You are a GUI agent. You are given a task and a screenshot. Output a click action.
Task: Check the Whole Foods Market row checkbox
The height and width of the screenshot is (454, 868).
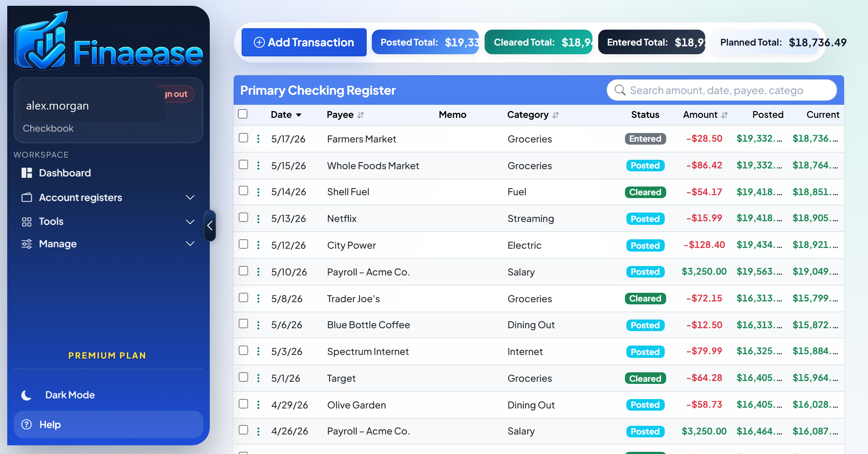tap(243, 164)
